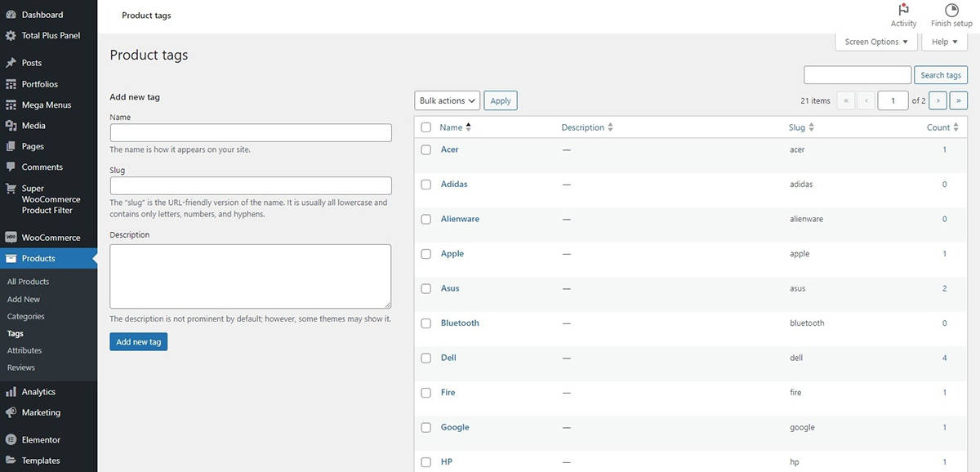
Task: Check the HP tag checkbox
Action: click(x=425, y=462)
